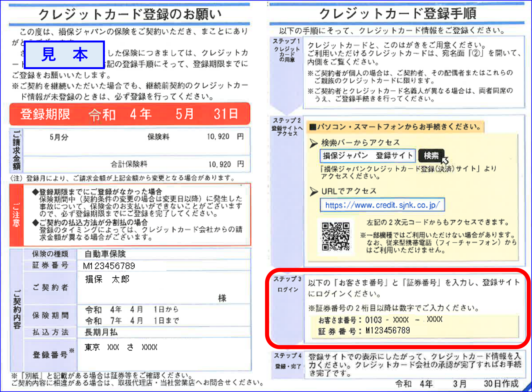Select the title クレジットカード登録手順

pos(398,13)
